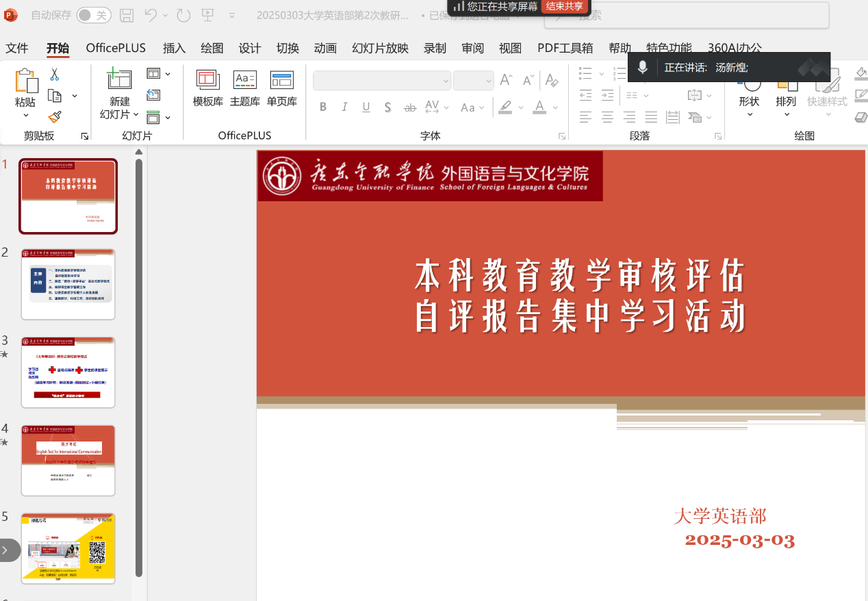The height and width of the screenshot is (601, 868).
Task: Toggle Italic formatting button
Action: (344, 107)
